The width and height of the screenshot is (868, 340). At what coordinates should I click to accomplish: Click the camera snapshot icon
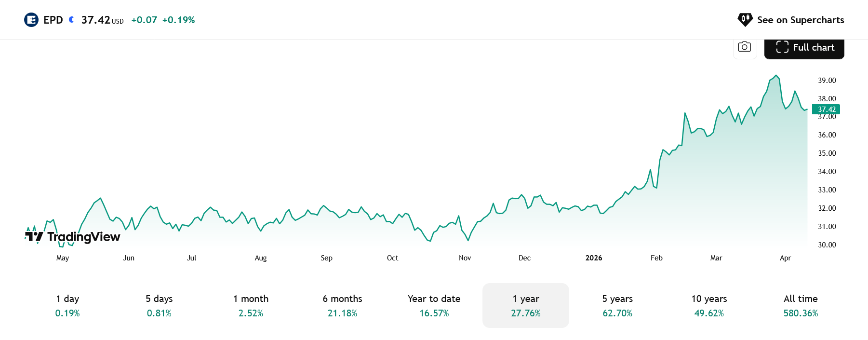tap(745, 47)
